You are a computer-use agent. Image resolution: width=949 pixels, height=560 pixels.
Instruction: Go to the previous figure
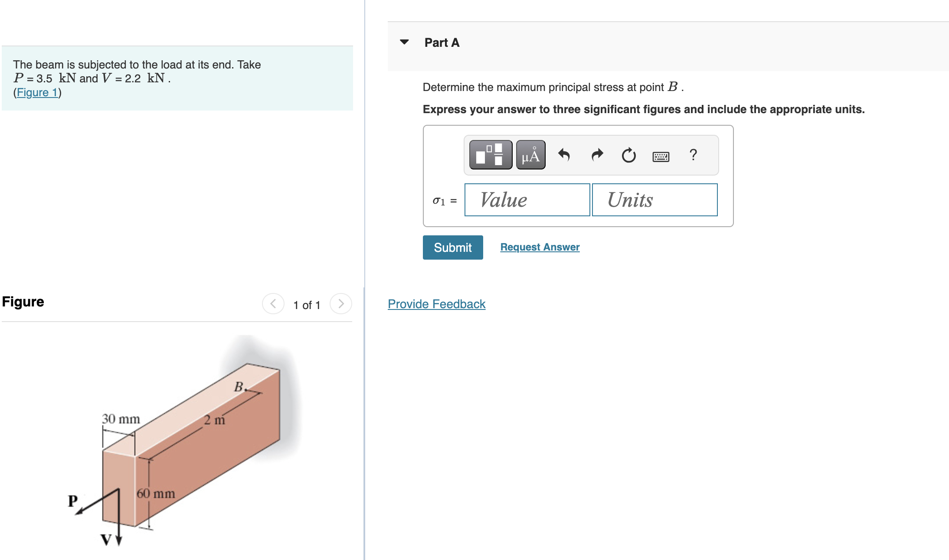pos(273,303)
